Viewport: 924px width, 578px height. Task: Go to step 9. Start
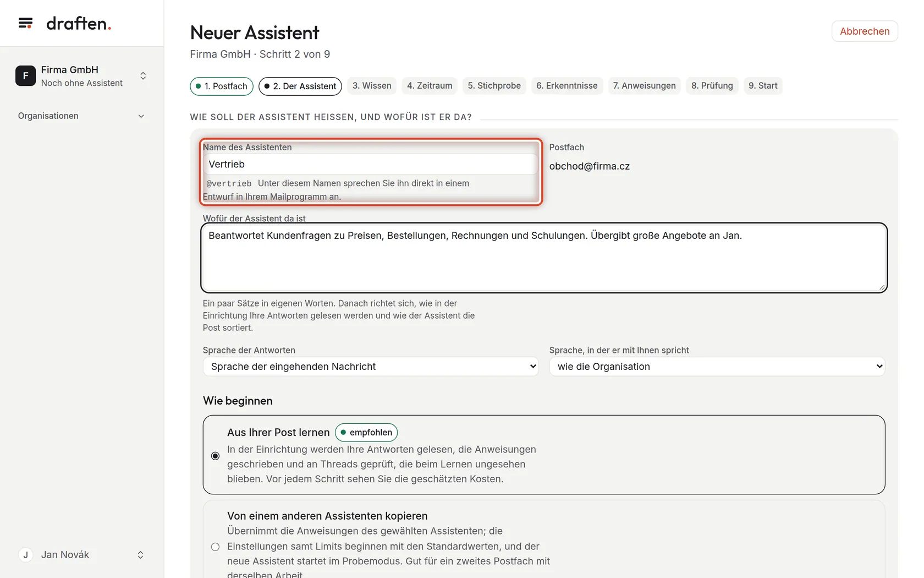763,86
